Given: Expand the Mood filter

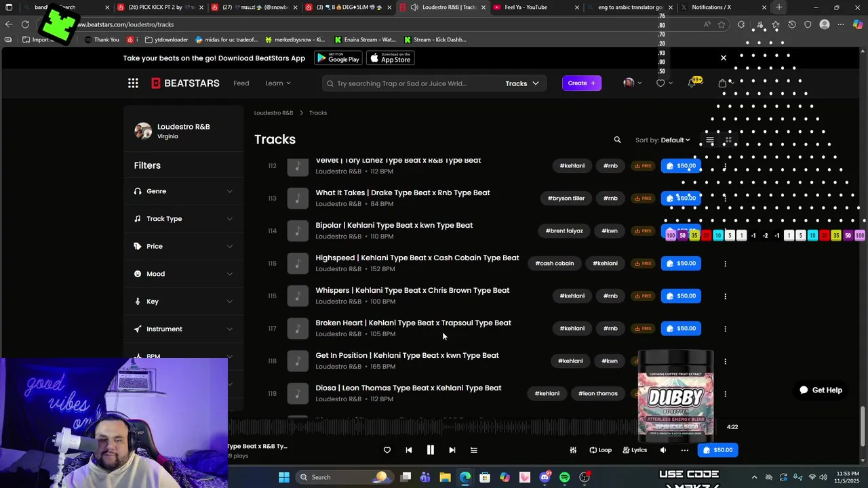Looking at the screenshot, I should click(183, 274).
